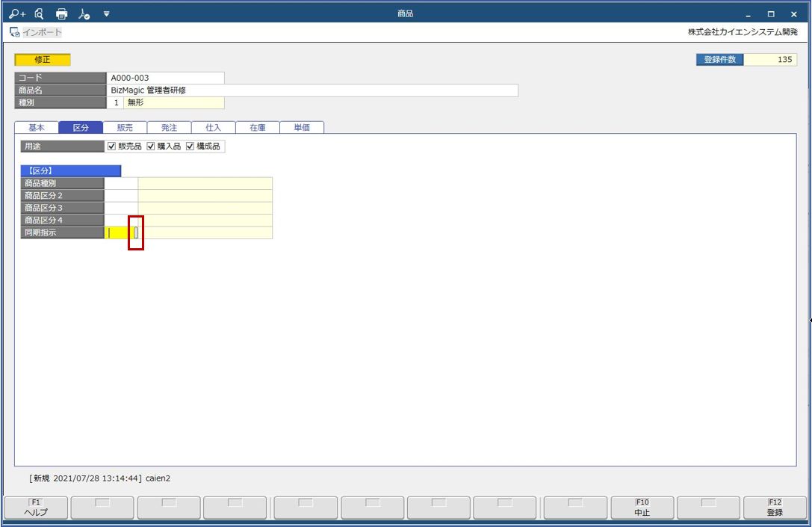Click the 種別 code field showing 1

[115, 102]
